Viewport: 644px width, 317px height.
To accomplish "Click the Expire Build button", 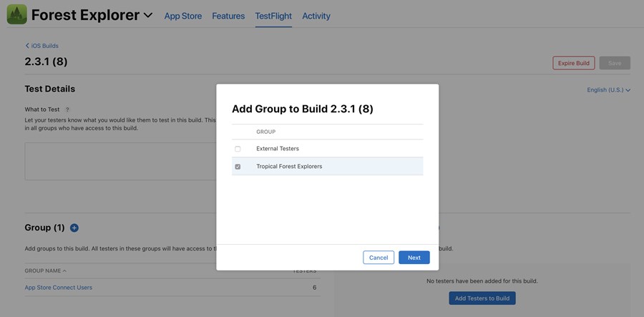I will [573, 63].
